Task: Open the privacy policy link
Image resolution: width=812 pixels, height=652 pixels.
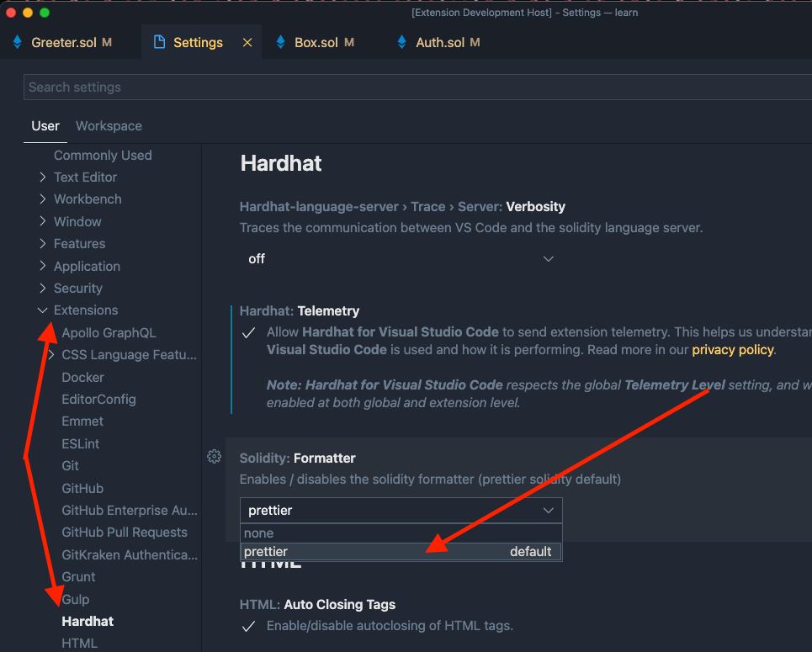Action: click(x=733, y=350)
